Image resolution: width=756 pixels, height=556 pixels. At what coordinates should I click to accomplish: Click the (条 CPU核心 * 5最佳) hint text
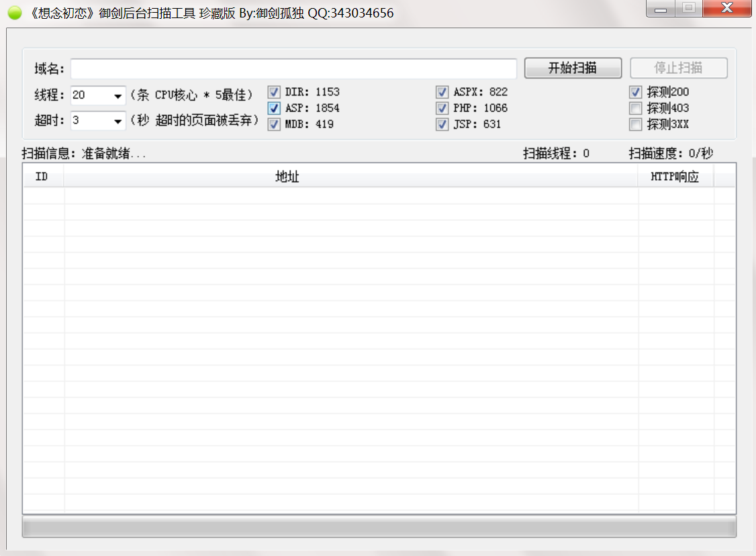click(192, 95)
